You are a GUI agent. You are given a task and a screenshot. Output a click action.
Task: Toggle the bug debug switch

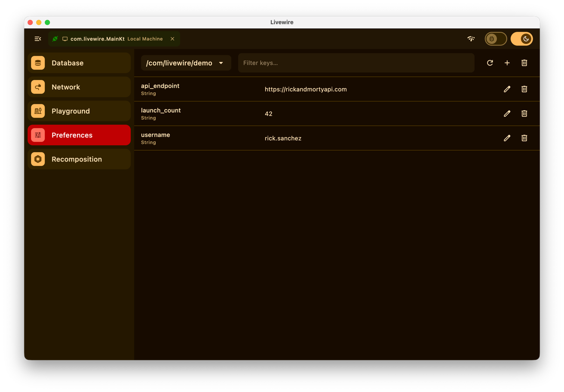click(x=496, y=39)
